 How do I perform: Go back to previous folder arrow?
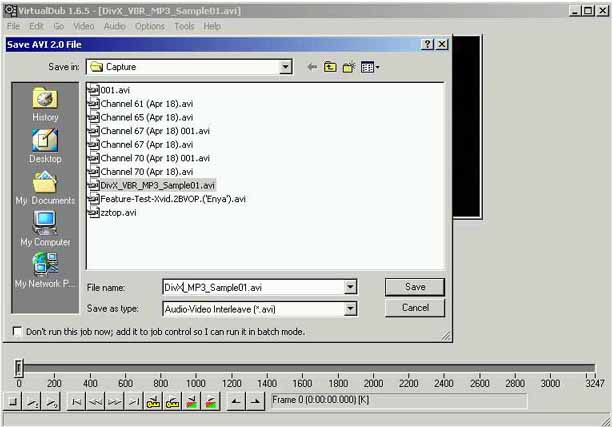pos(312,67)
